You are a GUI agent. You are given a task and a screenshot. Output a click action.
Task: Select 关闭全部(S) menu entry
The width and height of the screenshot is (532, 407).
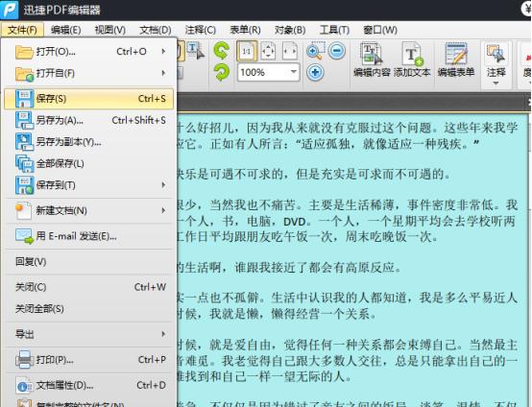89,309
